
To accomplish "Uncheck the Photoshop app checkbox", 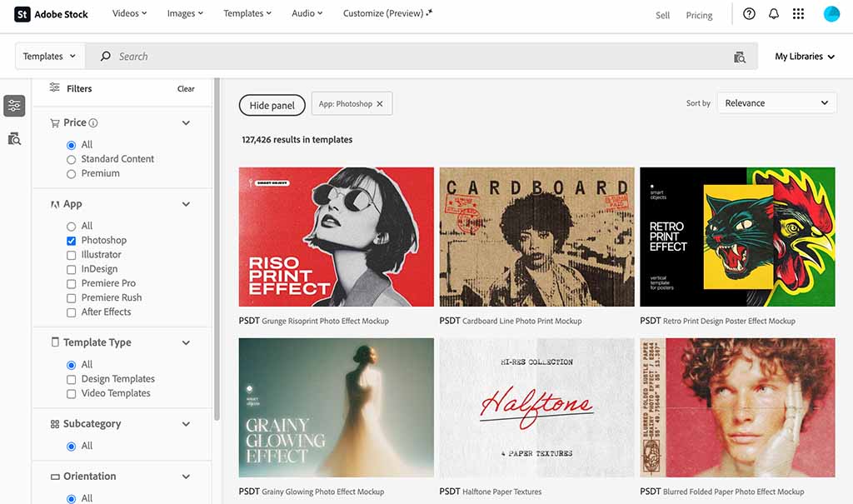I will pos(72,241).
